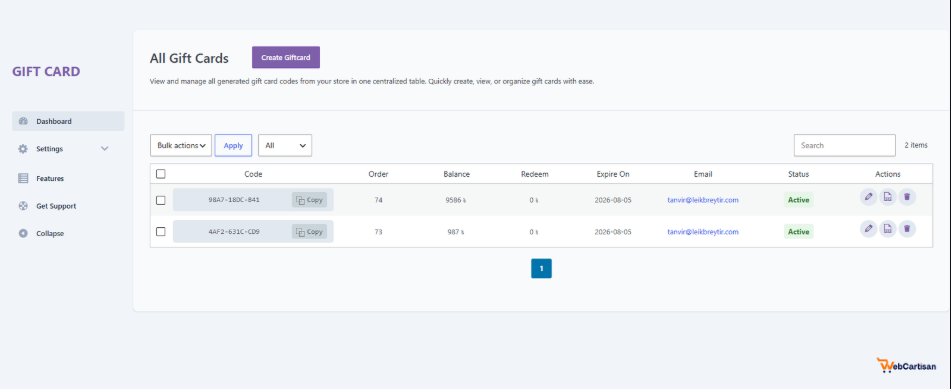
Task: Click the GIFT CARD sidebar title
Action: (x=46, y=72)
